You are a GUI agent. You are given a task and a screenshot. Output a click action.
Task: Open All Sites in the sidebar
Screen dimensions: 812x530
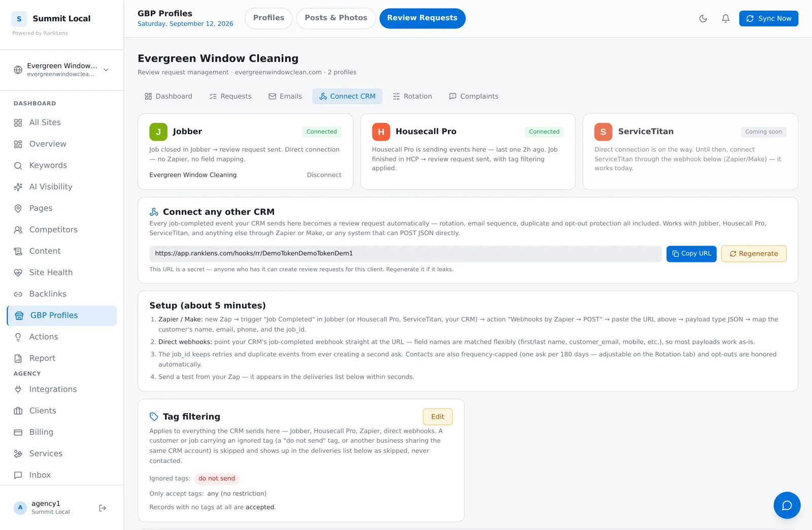coord(61,123)
